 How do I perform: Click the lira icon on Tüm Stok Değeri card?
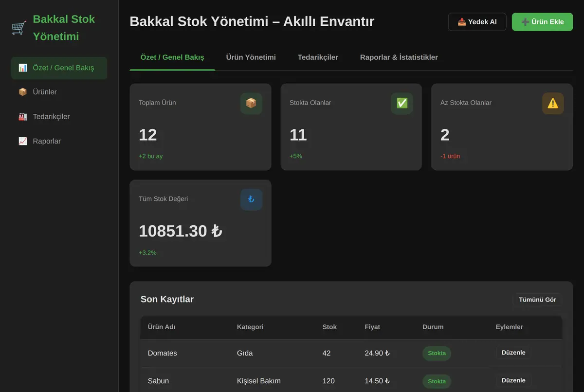pos(251,199)
